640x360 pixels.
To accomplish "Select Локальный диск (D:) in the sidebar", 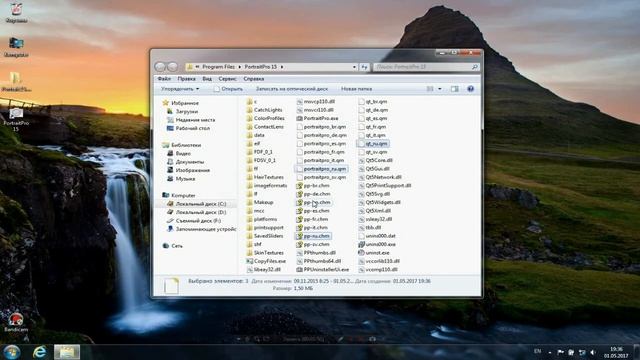I will pos(196,212).
